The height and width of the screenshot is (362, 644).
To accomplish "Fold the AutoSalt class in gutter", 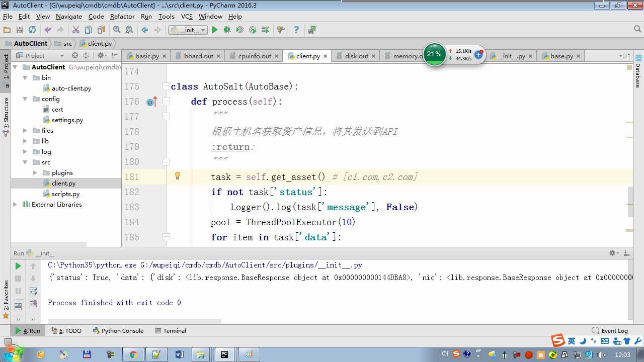I will pyautogui.click(x=166, y=86).
